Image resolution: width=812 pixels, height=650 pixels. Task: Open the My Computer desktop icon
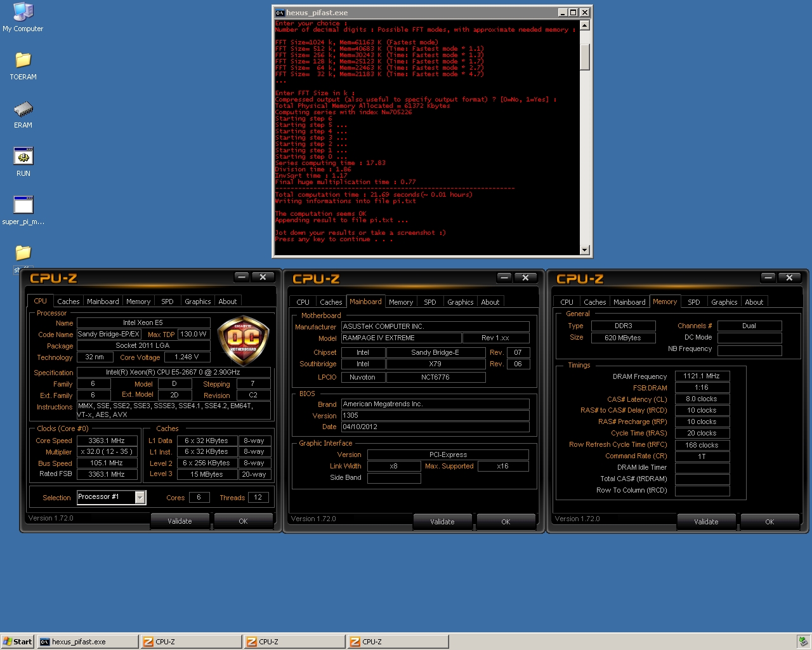pos(23,17)
